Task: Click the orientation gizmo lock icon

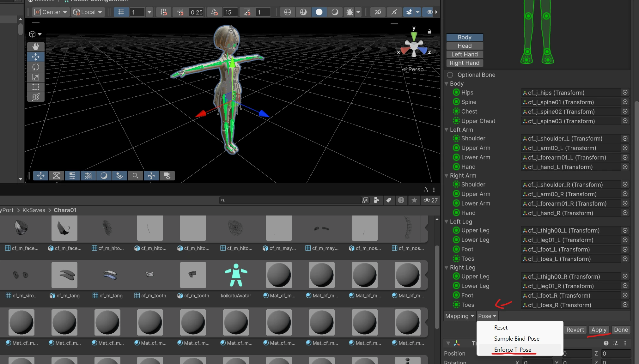Action: point(429,32)
